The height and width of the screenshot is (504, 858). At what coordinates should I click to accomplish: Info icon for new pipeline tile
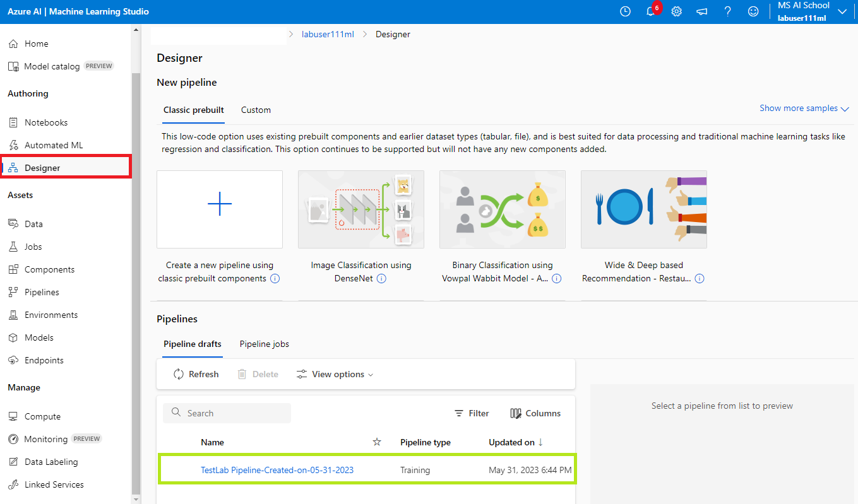click(x=275, y=278)
